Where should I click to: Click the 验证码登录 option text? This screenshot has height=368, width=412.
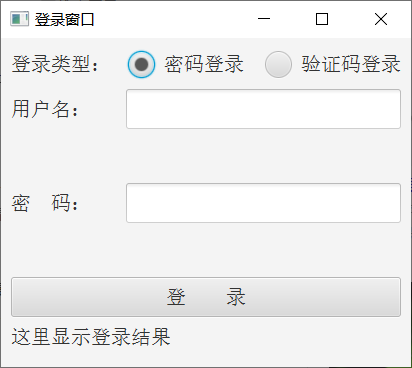[x=351, y=64]
